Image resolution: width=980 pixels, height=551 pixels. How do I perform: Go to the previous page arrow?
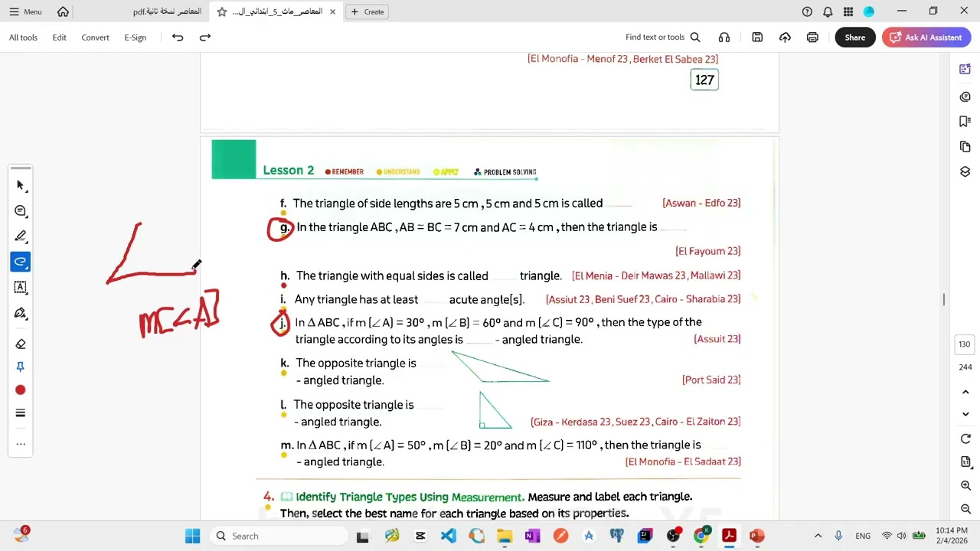click(965, 392)
